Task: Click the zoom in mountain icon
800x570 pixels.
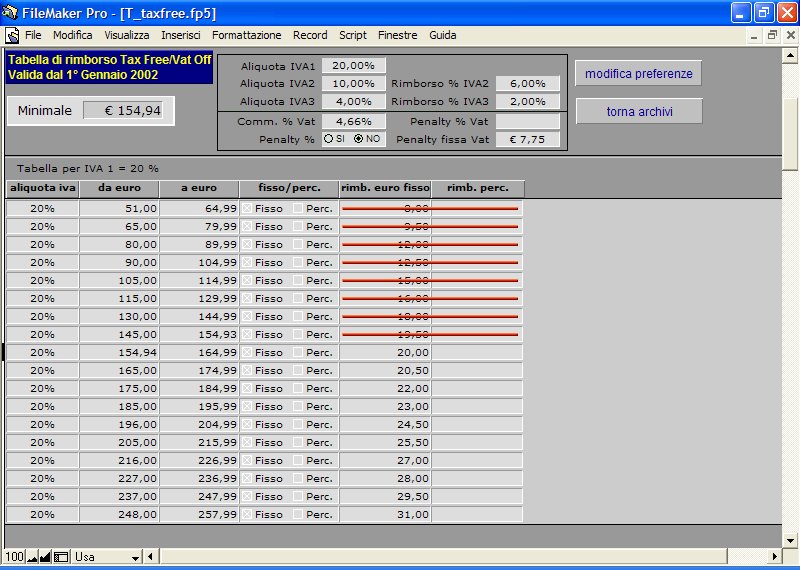Action: 45,556
